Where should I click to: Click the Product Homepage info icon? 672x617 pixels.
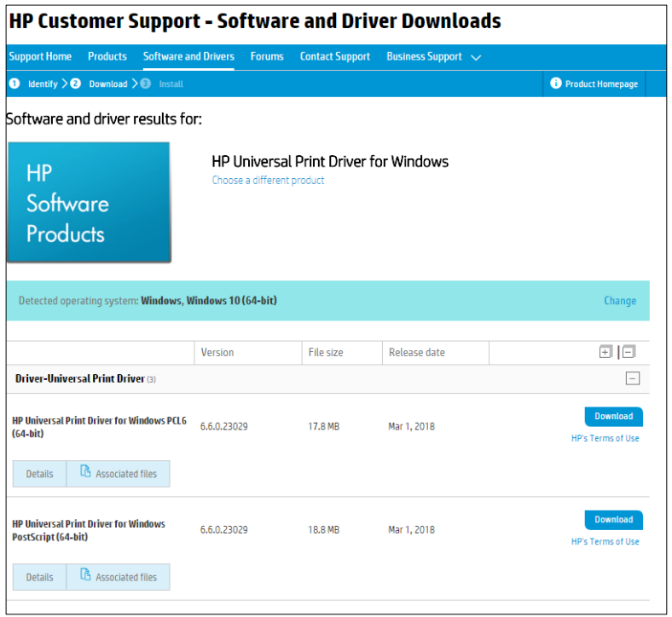pyautogui.click(x=556, y=83)
